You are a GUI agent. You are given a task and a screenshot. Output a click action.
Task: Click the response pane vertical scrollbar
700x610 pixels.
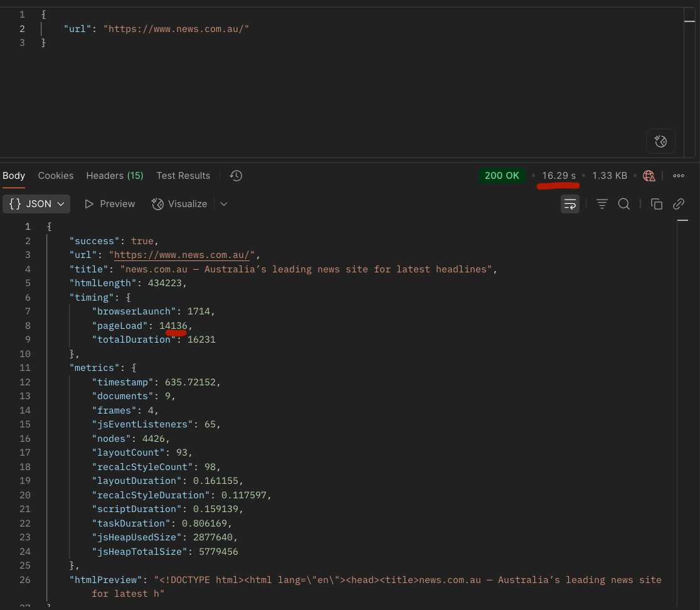click(x=682, y=413)
